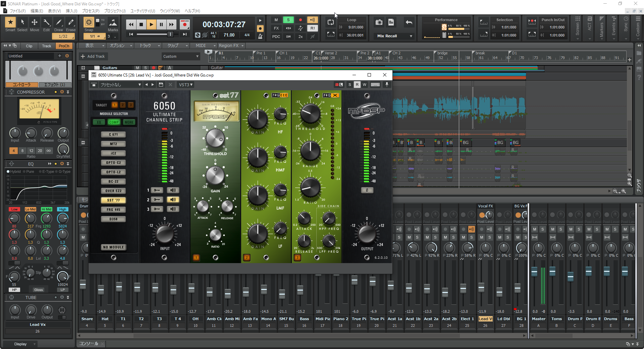Click the global Mute M button
The image size is (644, 349).
click(x=276, y=20)
